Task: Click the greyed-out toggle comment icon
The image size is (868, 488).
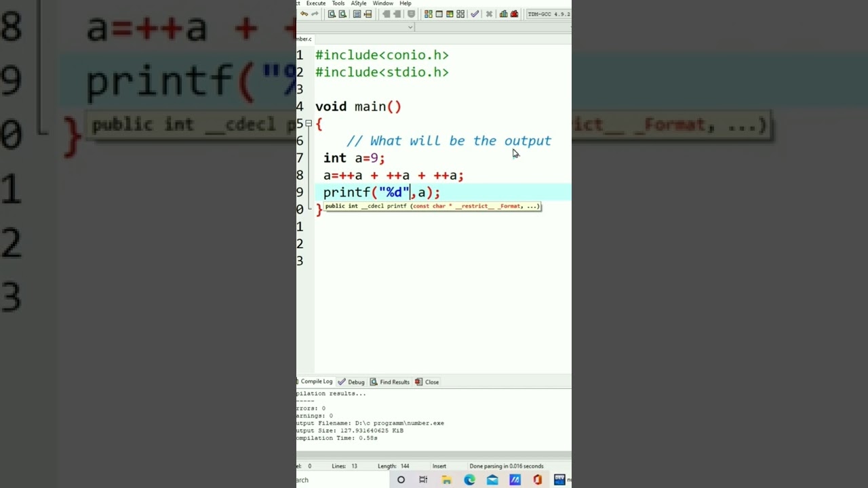Action: (411, 14)
